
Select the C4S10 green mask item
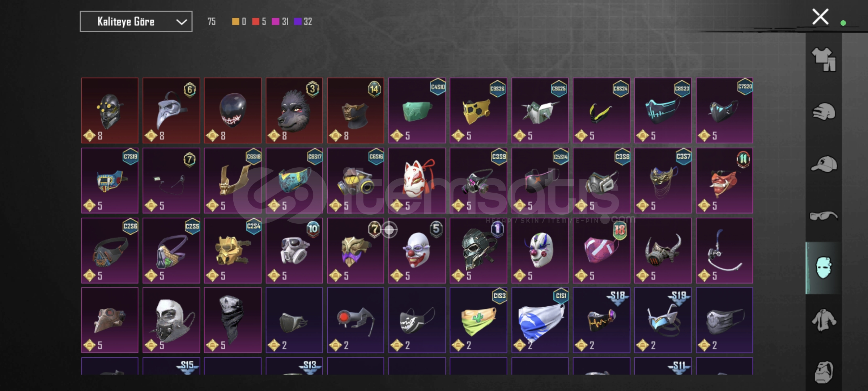click(417, 110)
